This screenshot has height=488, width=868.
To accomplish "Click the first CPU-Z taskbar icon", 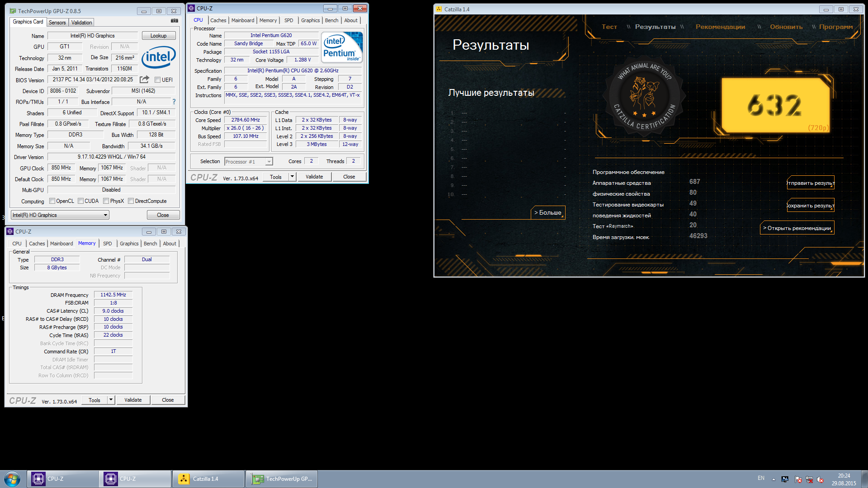I will (38, 479).
